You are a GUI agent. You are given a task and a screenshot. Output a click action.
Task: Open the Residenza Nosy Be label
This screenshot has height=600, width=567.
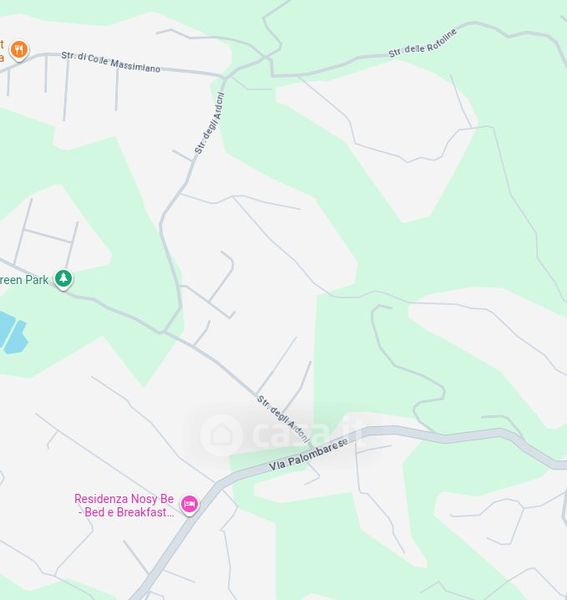pyautogui.click(x=124, y=505)
